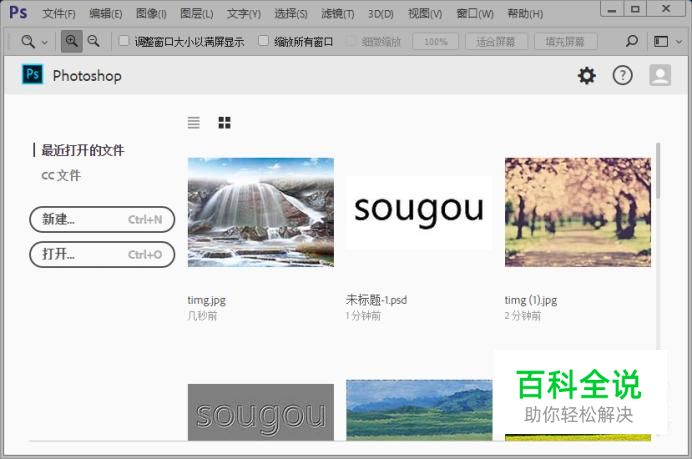The height and width of the screenshot is (459, 692).
Task: Select CC 文件 in sidebar
Action: point(61,175)
